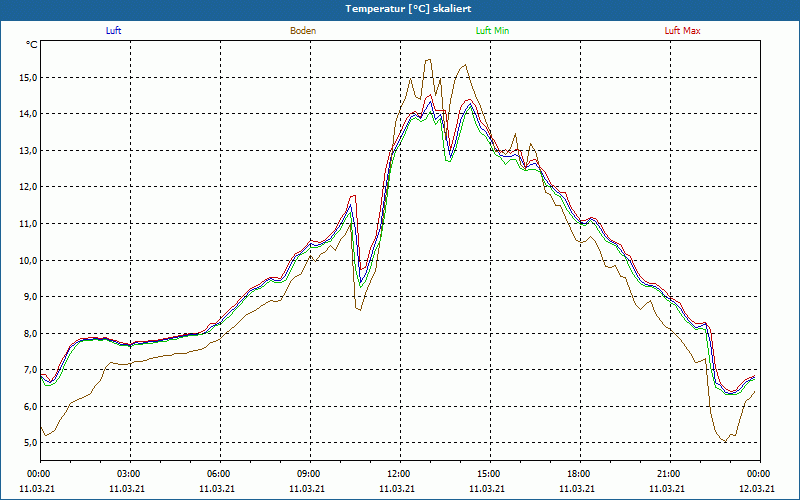This screenshot has height=500, width=800.
Task: Click the 7,0 y-axis label
Action: [x=31, y=369]
